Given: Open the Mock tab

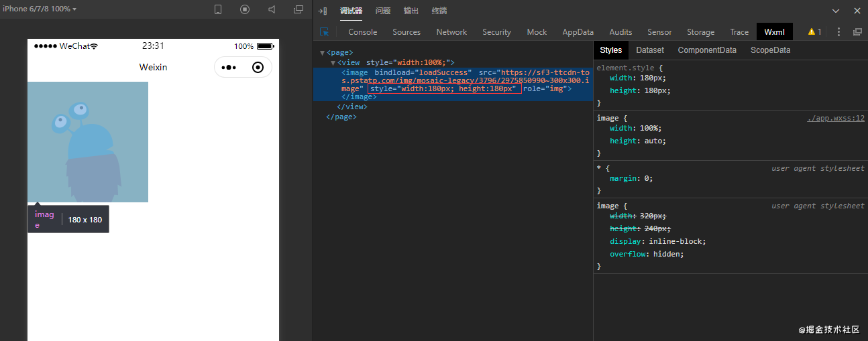Looking at the screenshot, I should coord(537,31).
